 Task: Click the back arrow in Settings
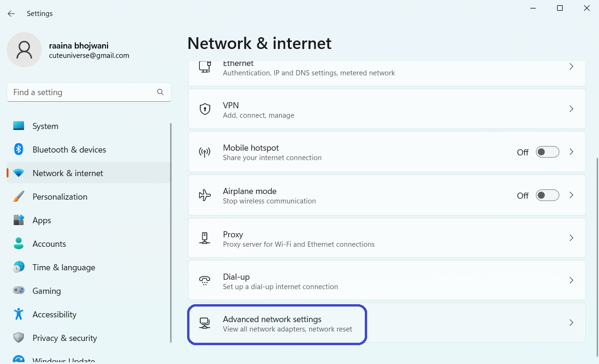coord(11,14)
